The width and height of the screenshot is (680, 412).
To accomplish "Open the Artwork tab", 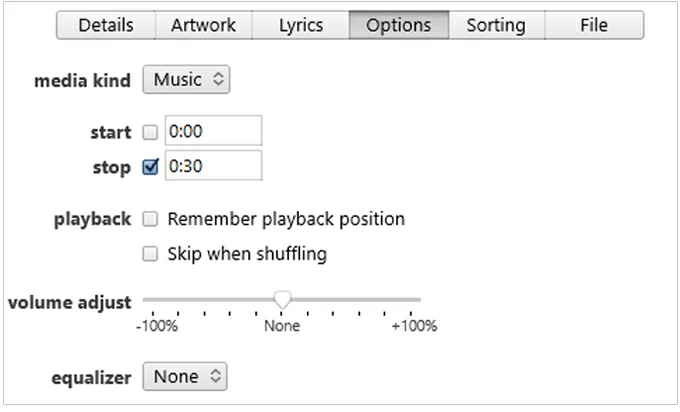I will tap(203, 25).
